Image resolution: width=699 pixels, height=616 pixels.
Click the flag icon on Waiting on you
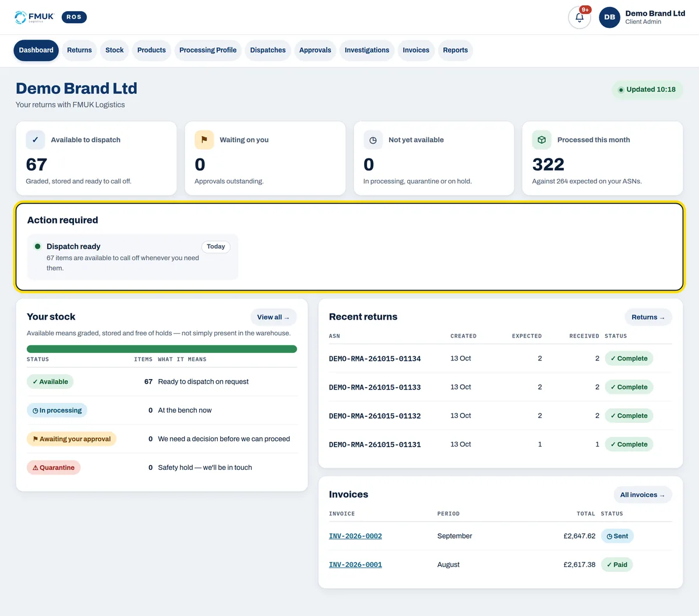tap(204, 140)
